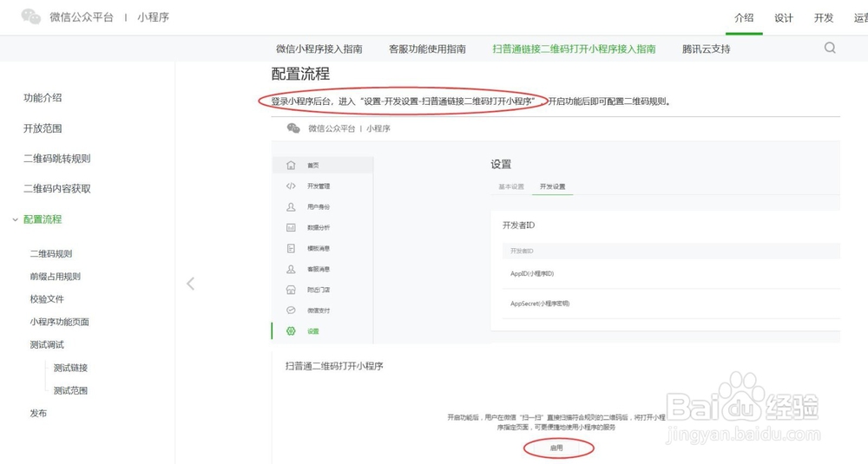Open the 开发 top navigation tab
The image size is (868, 464).
[823, 17]
